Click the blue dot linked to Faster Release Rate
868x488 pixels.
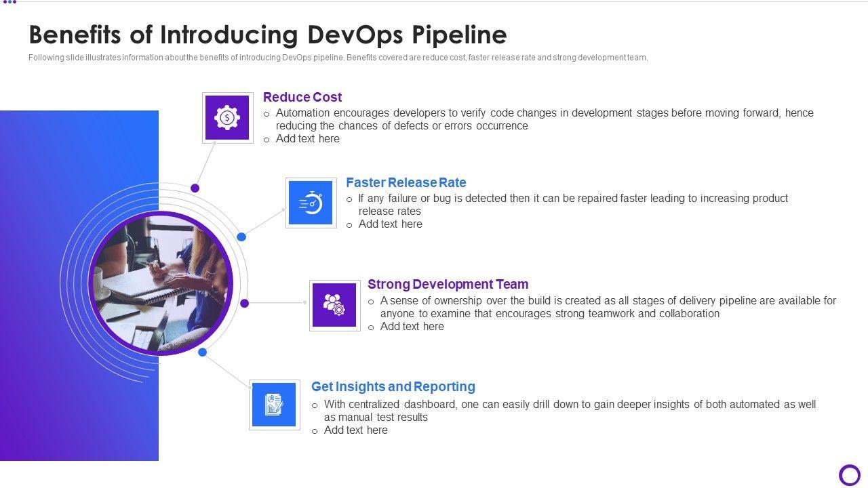click(241, 237)
